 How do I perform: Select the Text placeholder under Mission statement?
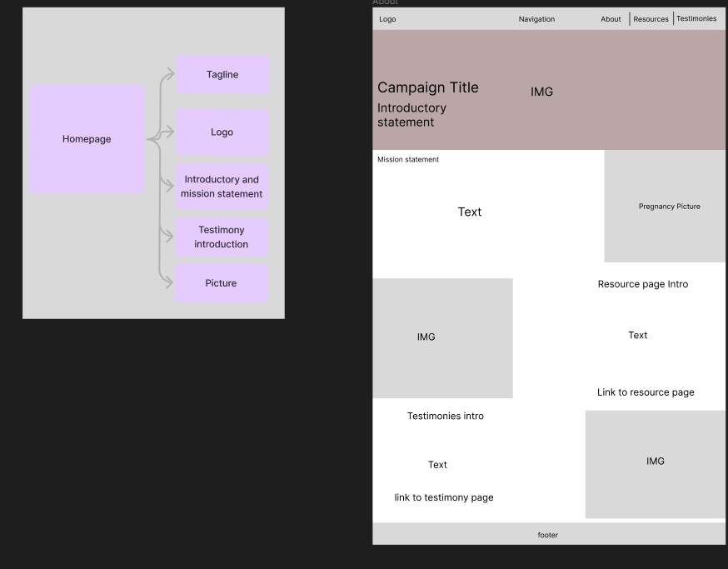(x=470, y=212)
